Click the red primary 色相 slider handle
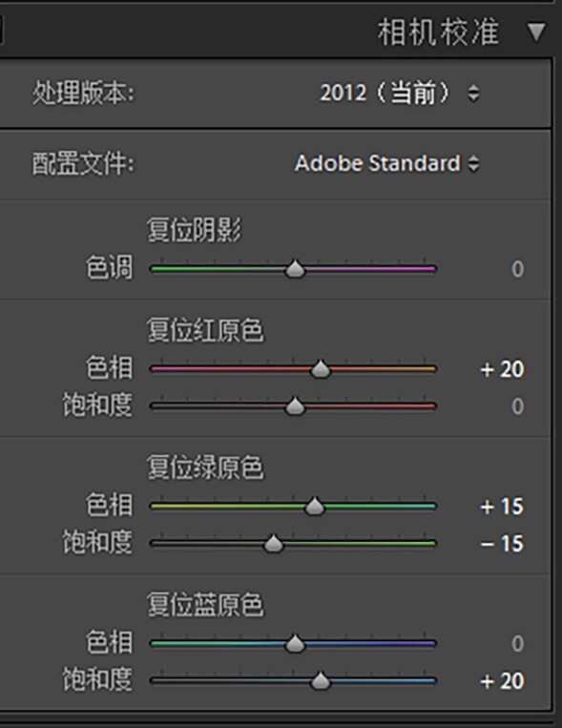The image size is (562, 728). 320,369
